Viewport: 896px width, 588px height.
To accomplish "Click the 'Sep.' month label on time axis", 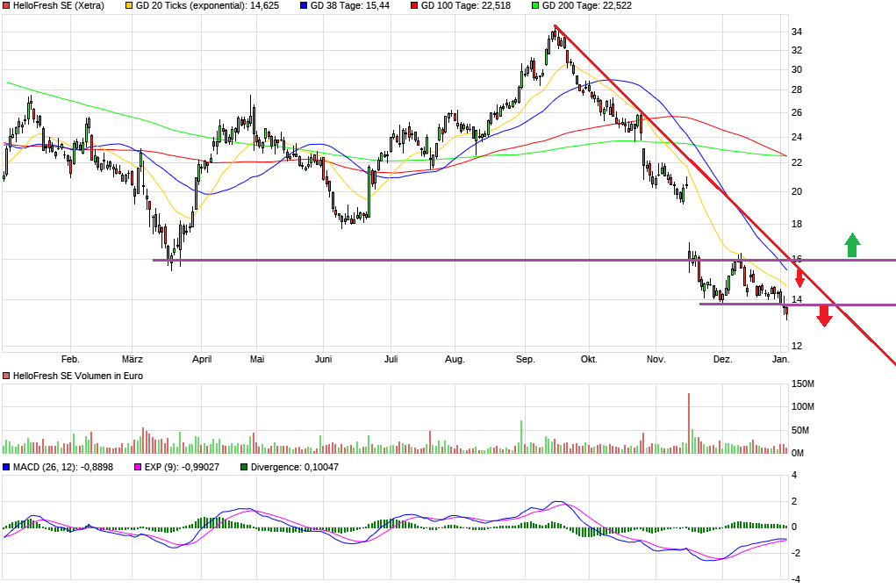I will [x=525, y=360].
